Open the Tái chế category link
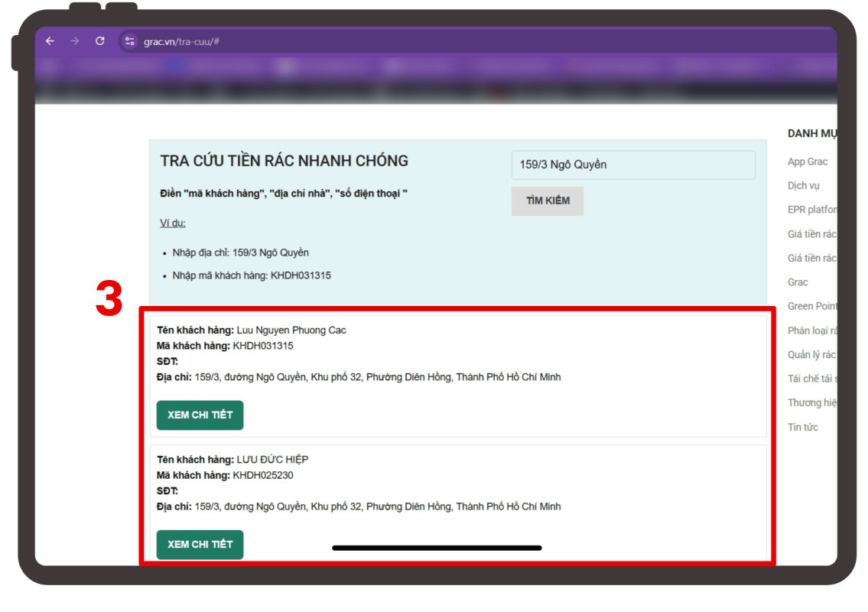This screenshot has width=868, height=612. (x=812, y=379)
